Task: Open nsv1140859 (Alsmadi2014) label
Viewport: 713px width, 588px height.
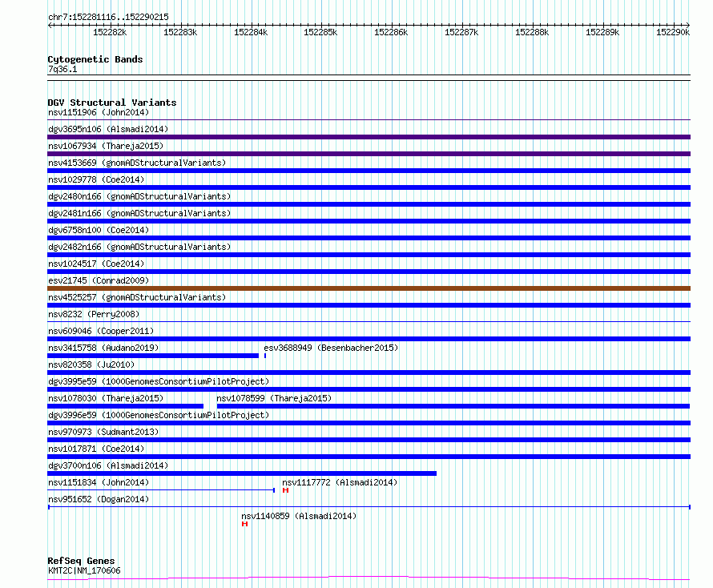Action: click(299, 516)
